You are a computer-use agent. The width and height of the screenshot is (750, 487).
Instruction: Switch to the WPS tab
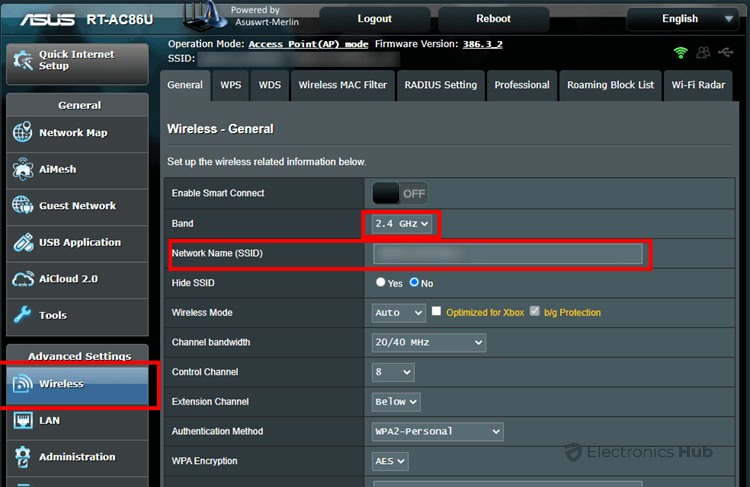pos(230,85)
